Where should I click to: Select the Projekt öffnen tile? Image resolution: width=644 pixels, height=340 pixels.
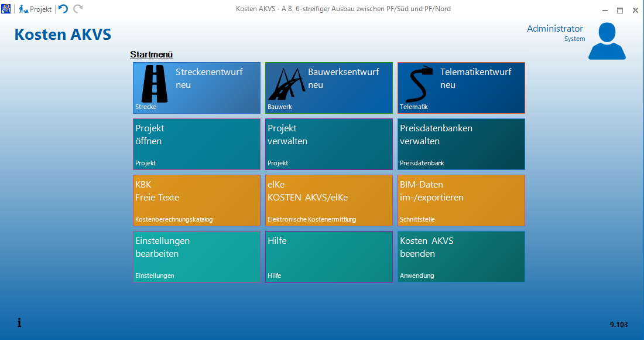point(197,144)
